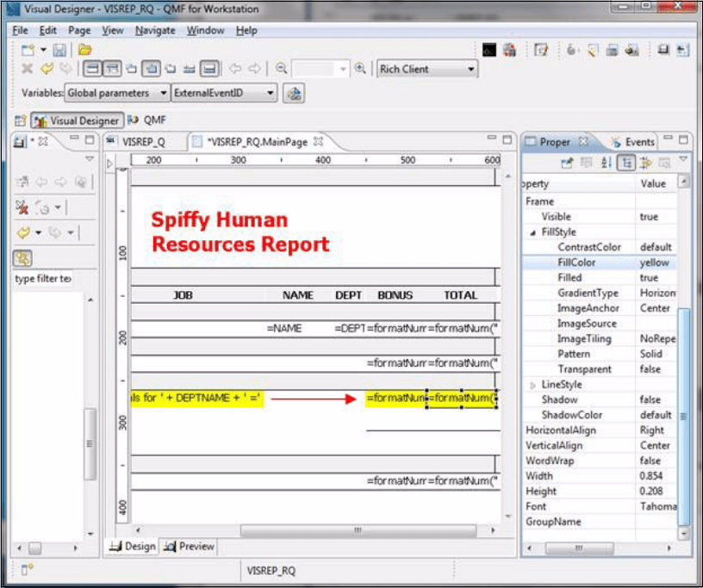The width and height of the screenshot is (703, 588).
Task: Click the pin property view icon
Action: click(567, 163)
